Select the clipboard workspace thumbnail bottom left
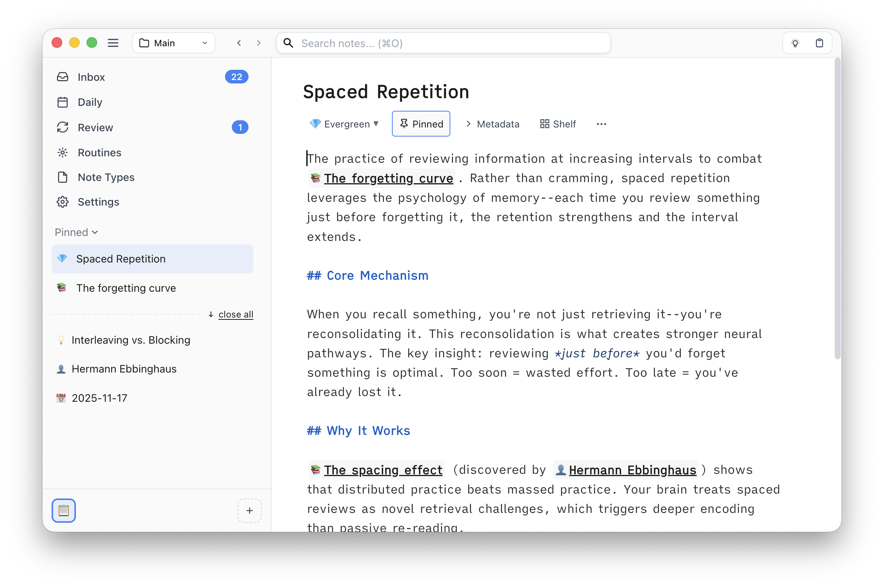The height and width of the screenshot is (588, 884). pyautogui.click(x=64, y=511)
